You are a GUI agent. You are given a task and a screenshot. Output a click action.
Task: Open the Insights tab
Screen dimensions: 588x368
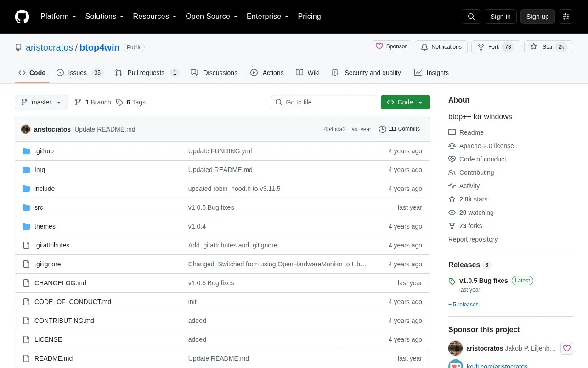point(431,73)
